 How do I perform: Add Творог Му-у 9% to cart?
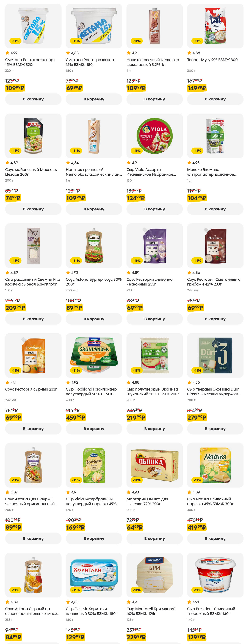click(215, 99)
